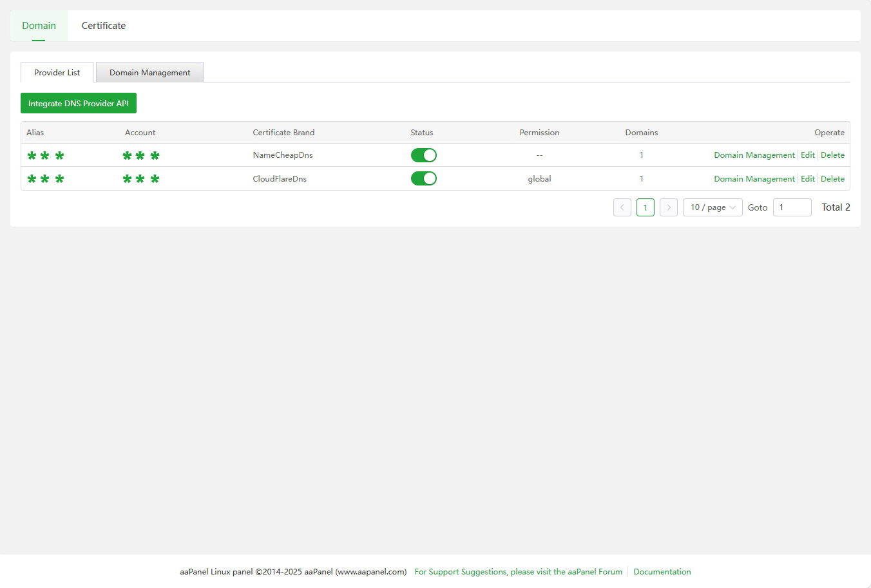This screenshot has width=871, height=588.
Task: Select page number 1 in pagination
Action: pos(645,207)
